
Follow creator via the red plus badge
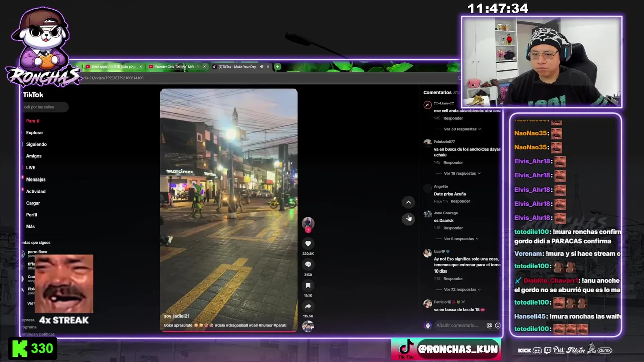click(x=308, y=230)
